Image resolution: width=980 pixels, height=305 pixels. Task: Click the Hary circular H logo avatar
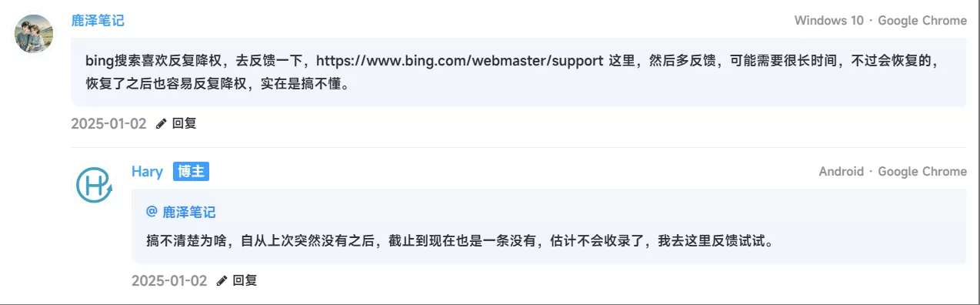(95, 185)
